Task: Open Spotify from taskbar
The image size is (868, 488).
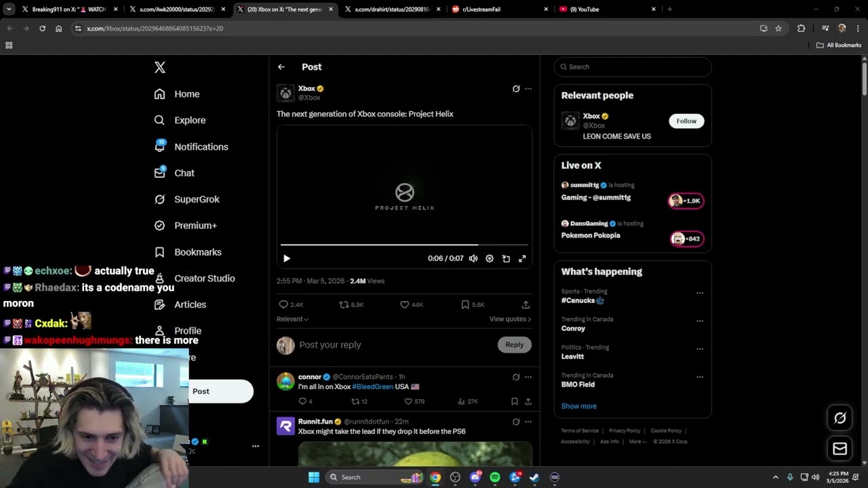Action: pyautogui.click(x=495, y=477)
